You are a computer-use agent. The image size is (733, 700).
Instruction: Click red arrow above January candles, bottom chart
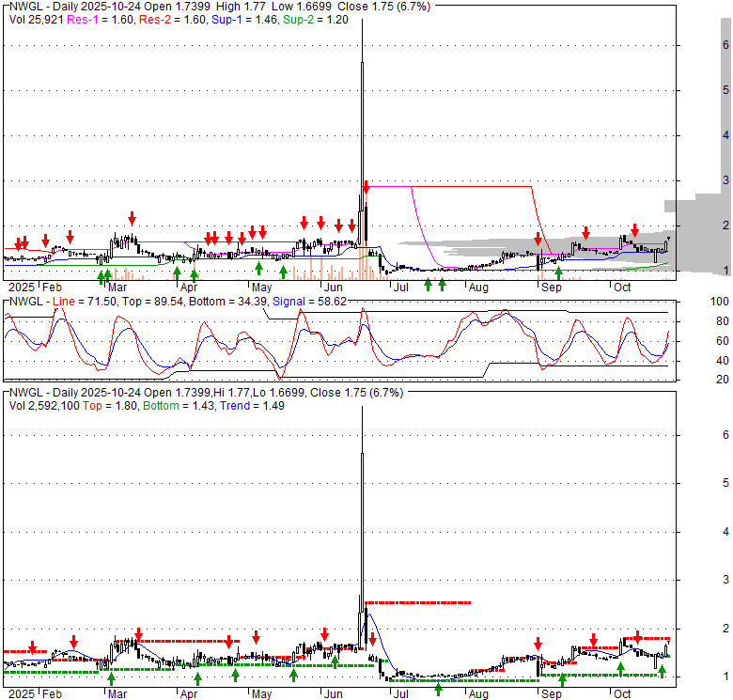(33, 647)
